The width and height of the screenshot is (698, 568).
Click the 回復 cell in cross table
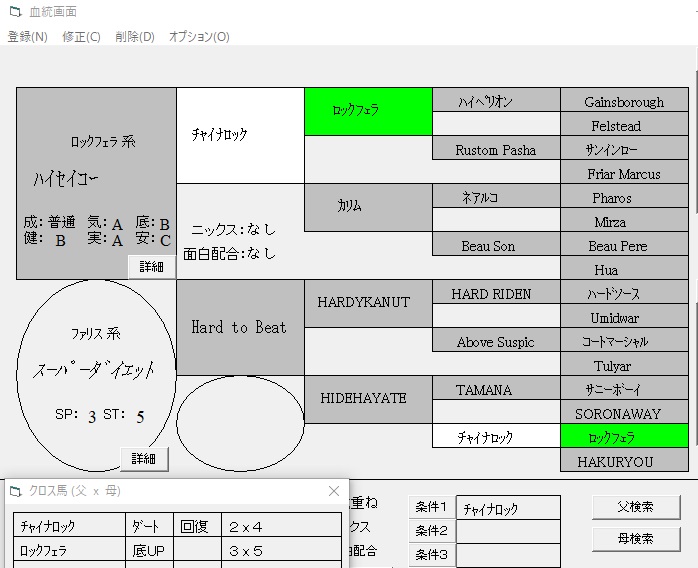pos(197,525)
